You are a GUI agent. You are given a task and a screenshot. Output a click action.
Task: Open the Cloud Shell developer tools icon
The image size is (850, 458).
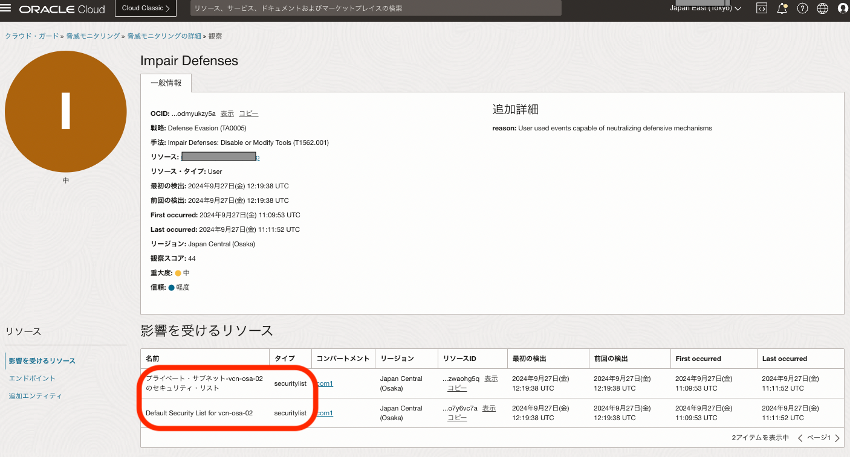click(761, 8)
